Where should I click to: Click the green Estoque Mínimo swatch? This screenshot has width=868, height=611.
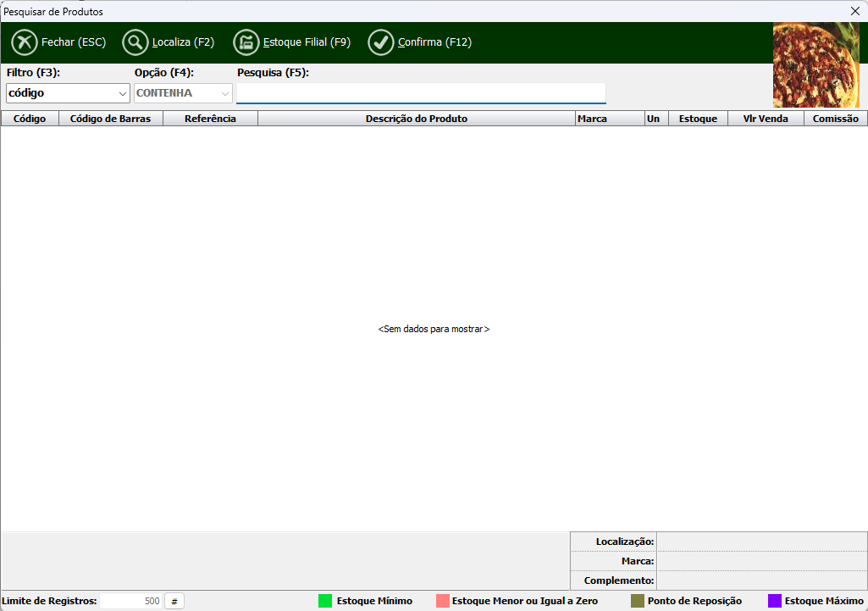[x=325, y=601]
